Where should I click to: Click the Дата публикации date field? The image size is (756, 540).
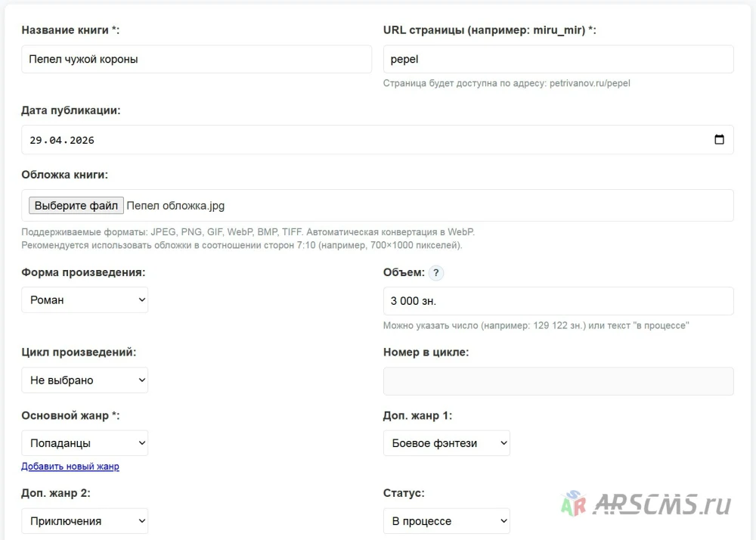(377, 140)
